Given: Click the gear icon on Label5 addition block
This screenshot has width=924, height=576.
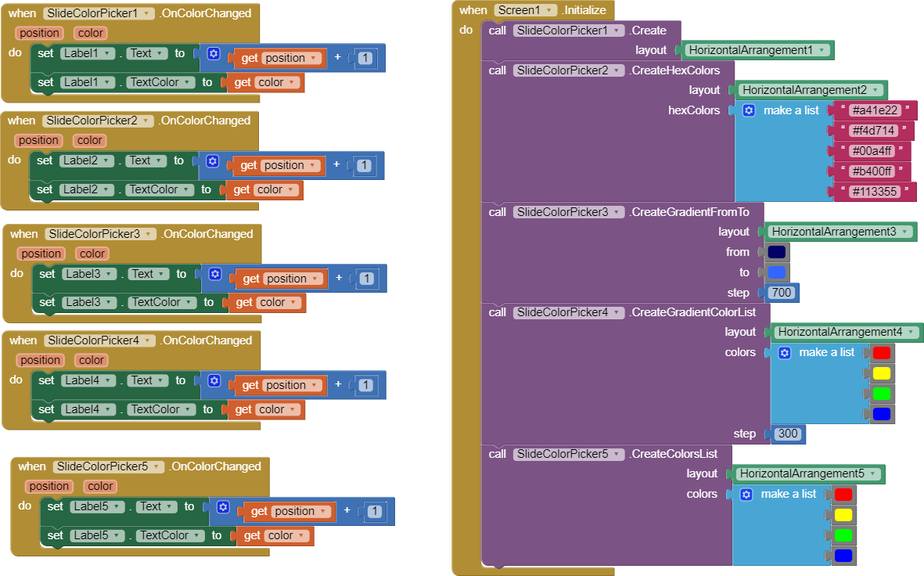Looking at the screenshot, I should pyautogui.click(x=223, y=507).
